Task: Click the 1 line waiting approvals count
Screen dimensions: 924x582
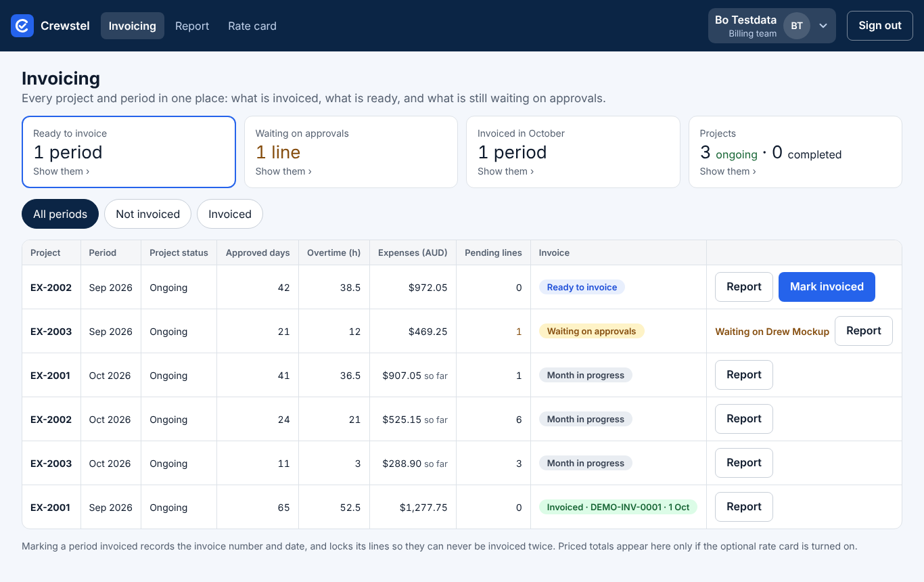Action: pos(278,152)
